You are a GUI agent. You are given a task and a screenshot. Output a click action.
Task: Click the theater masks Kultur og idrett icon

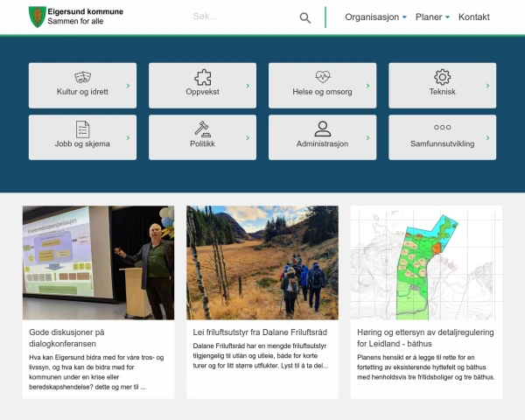coord(82,77)
